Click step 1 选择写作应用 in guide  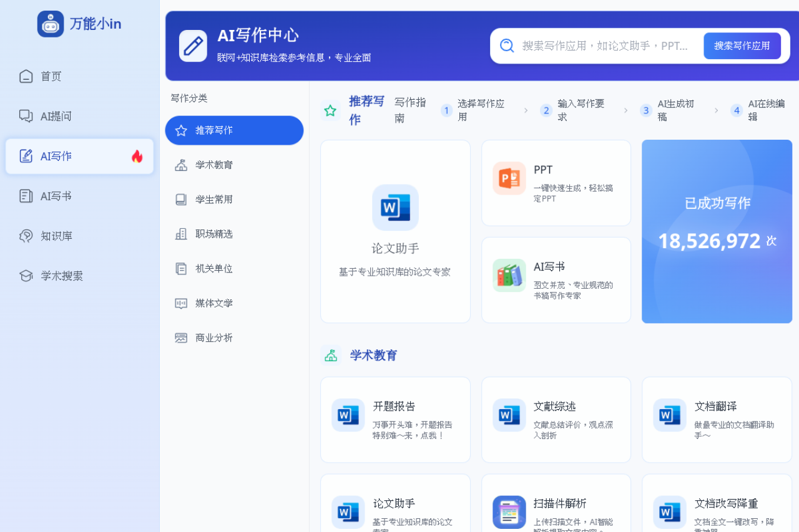tap(476, 110)
